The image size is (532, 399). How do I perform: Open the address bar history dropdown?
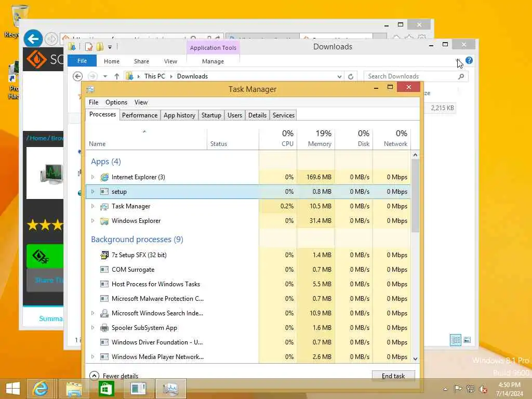click(339, 77)
